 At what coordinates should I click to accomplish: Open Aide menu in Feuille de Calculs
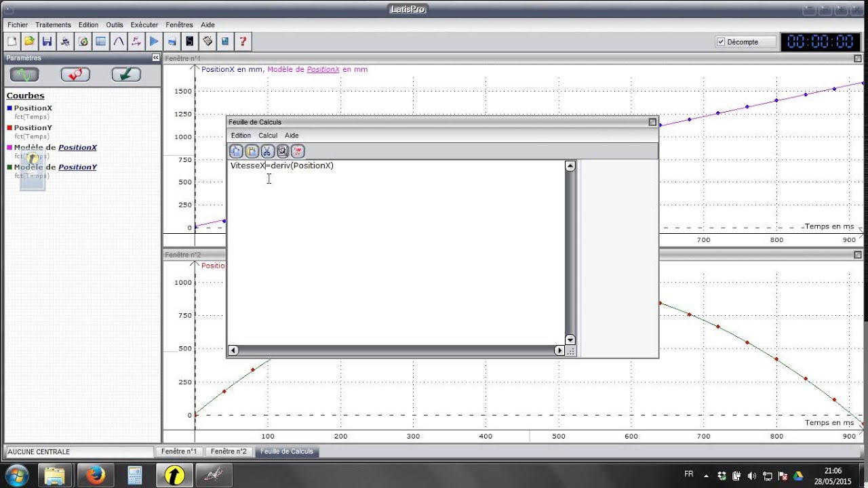292,136
